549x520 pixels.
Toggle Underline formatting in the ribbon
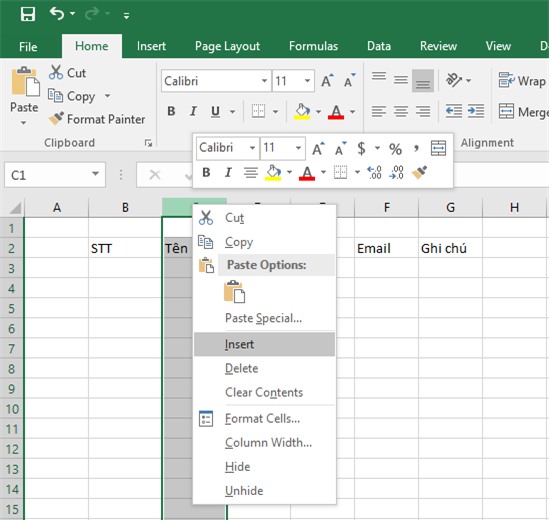pyautogui.click(x=215, y=111)
